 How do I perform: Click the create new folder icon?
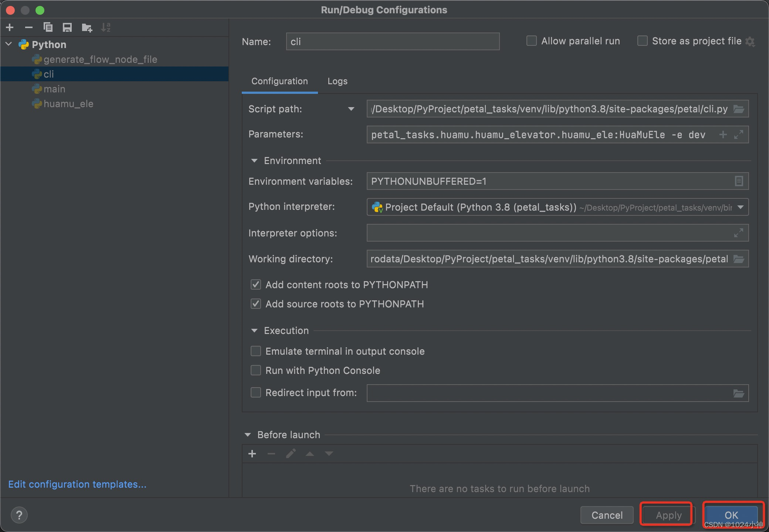87,27
